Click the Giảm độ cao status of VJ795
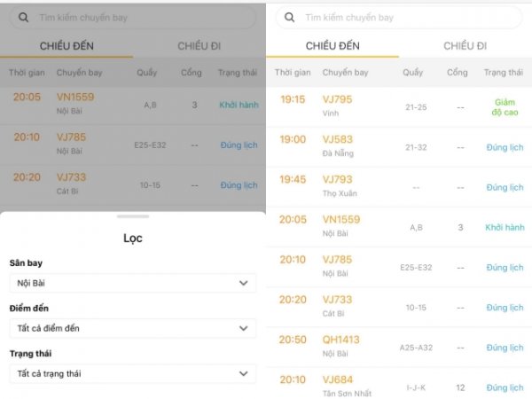532x399 pixels. coord(504,107)
